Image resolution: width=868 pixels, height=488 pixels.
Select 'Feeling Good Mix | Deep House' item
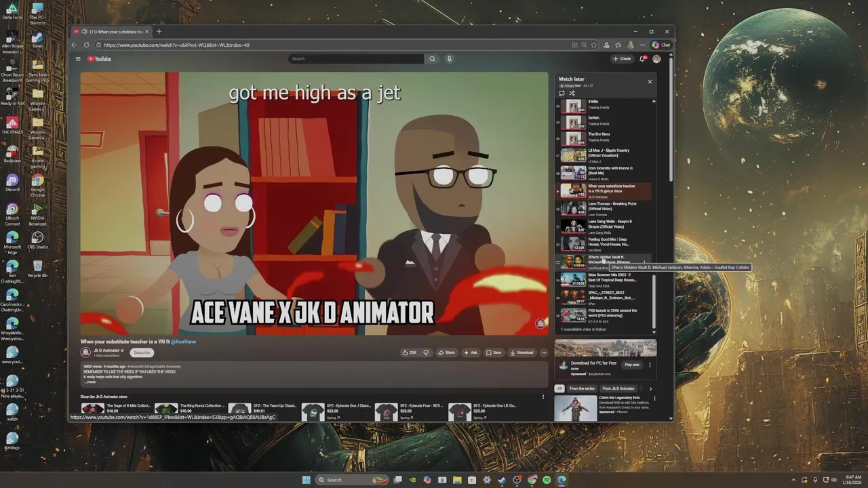605,244
